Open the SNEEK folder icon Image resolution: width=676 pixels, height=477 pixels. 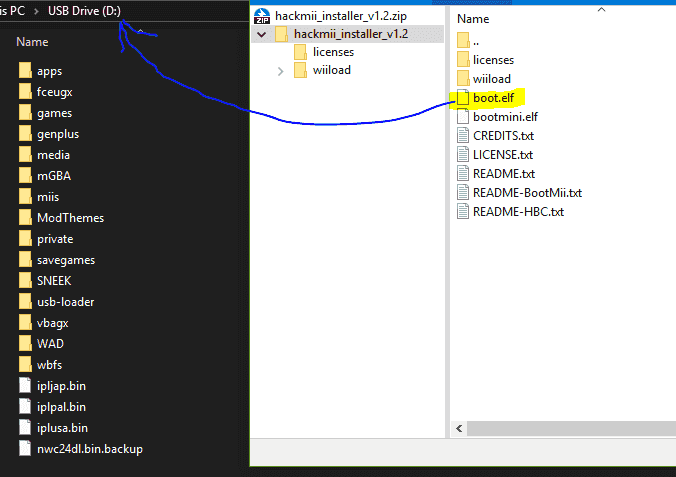click(x=25, y=280)
